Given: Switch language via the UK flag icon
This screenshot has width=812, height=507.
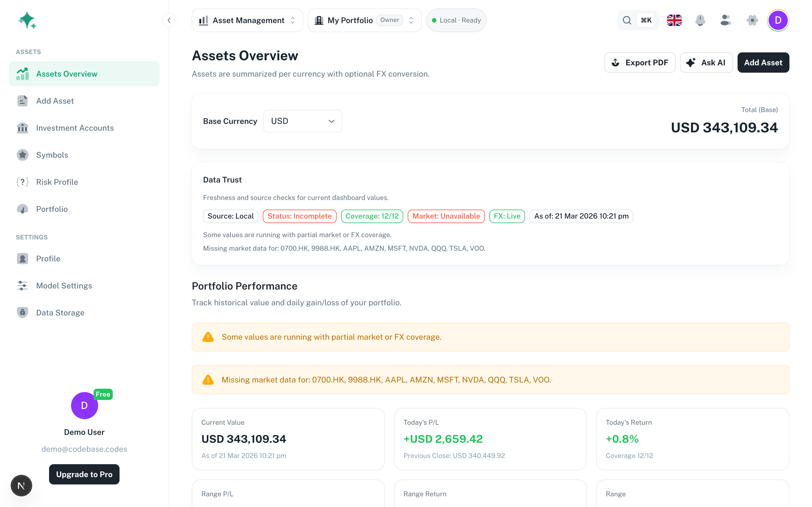Looking at the screenshot, I should 674,20.
